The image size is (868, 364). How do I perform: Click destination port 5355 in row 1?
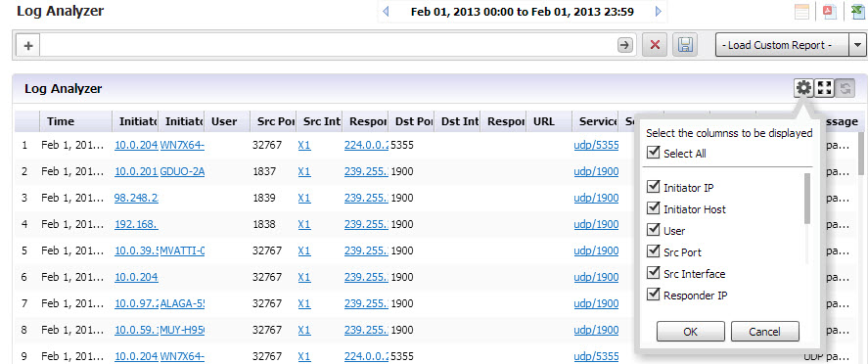402,146
